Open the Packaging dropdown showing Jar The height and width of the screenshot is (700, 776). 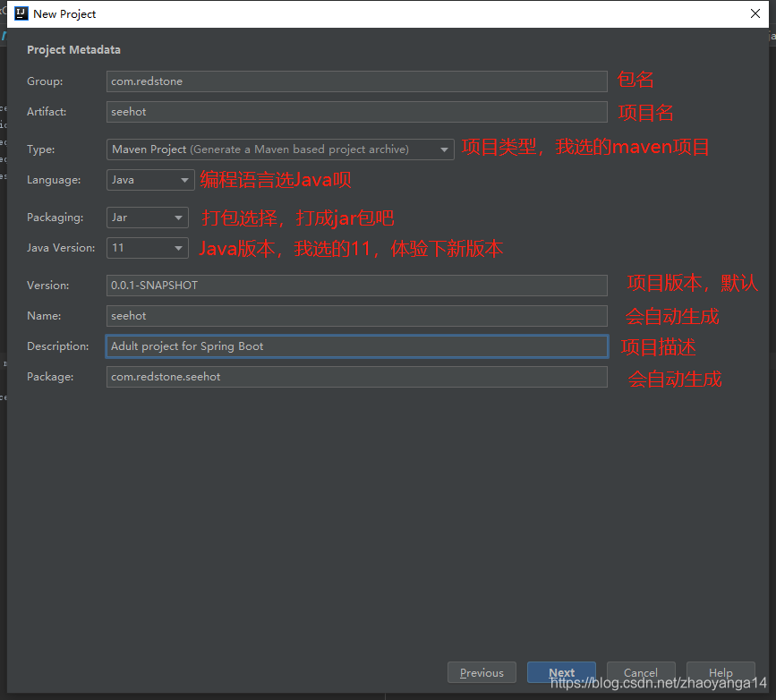point(148,218)
